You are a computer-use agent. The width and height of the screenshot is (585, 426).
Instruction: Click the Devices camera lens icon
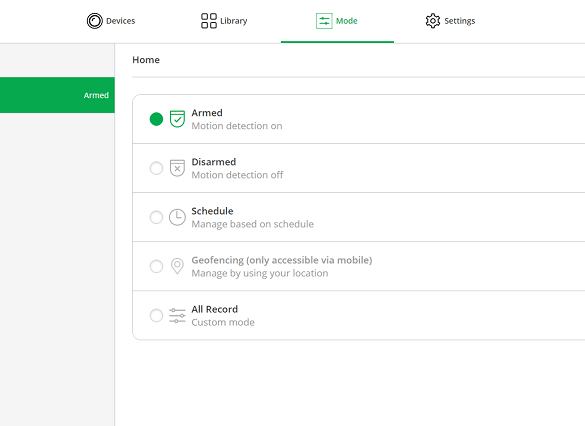coord(94,21)
